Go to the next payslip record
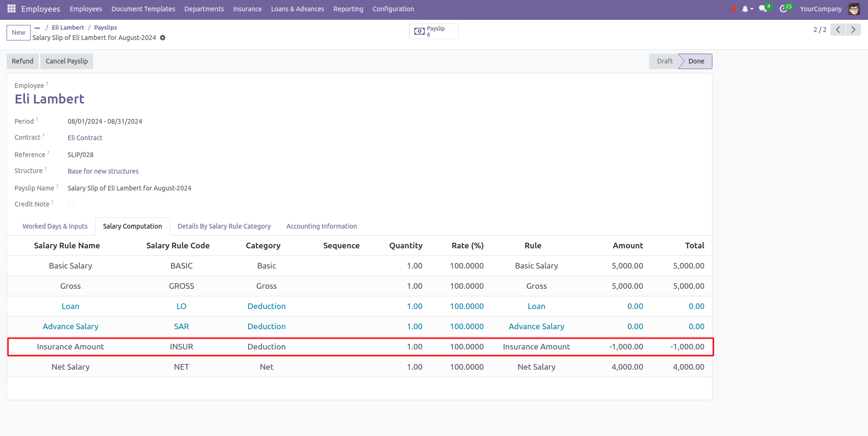Screen dimensions: 868x436 point(853,30)
